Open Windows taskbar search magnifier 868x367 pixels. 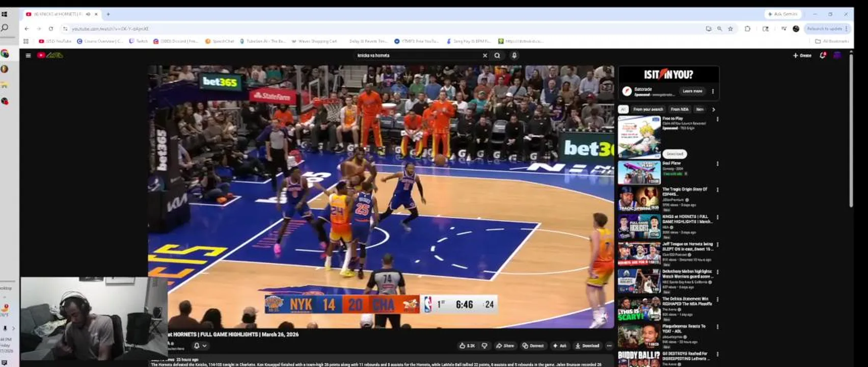pos(5,28)
